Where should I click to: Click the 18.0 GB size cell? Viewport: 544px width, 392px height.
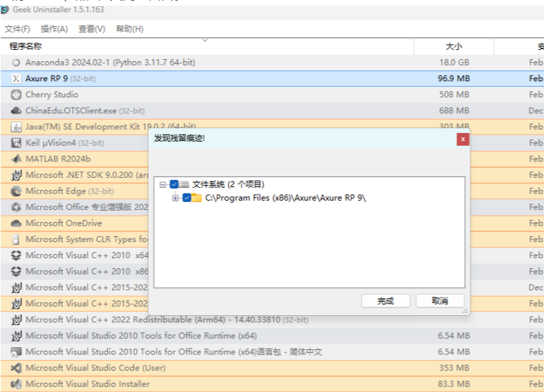pos(454,63)
